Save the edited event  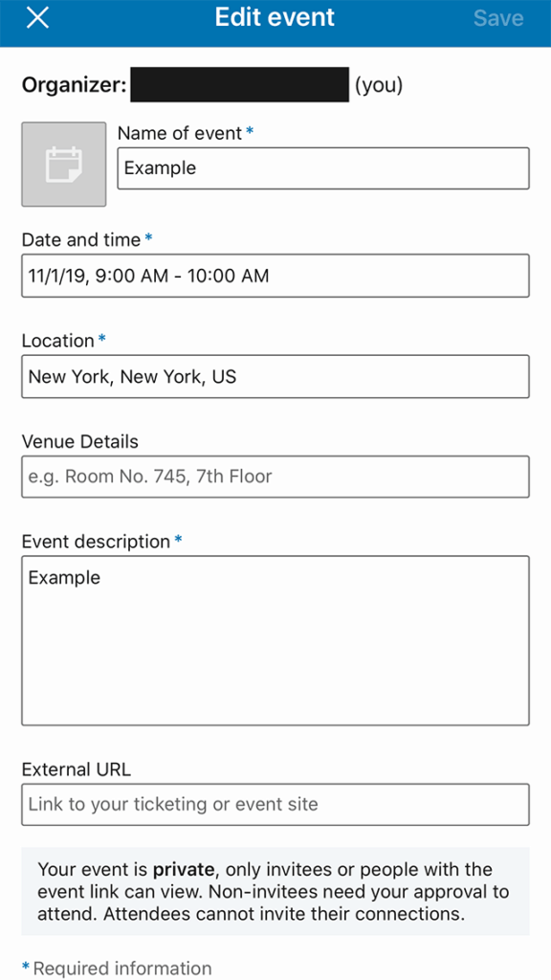coord(497,17)
